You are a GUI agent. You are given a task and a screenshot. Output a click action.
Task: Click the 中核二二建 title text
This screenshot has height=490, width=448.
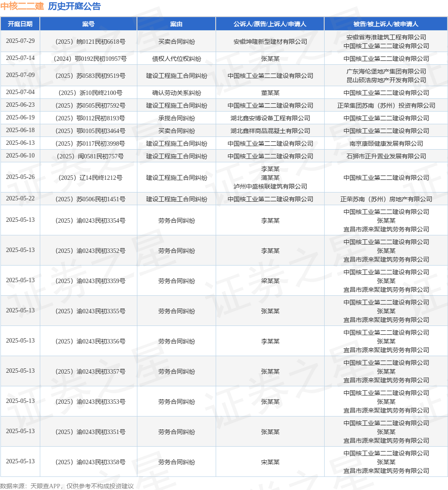click(x=22, y=6)
